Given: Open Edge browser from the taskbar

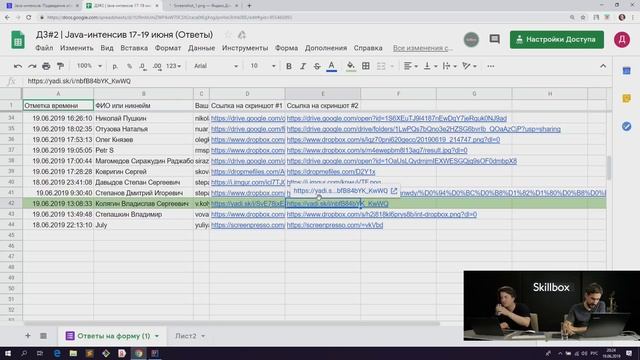Looking at the screenshot, I should (x=57, y=353).
